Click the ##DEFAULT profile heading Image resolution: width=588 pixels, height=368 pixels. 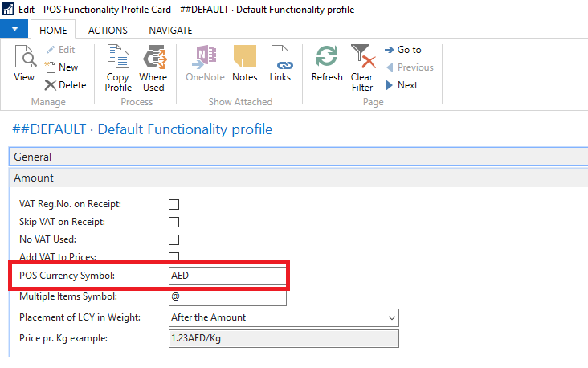click(142, 129)
